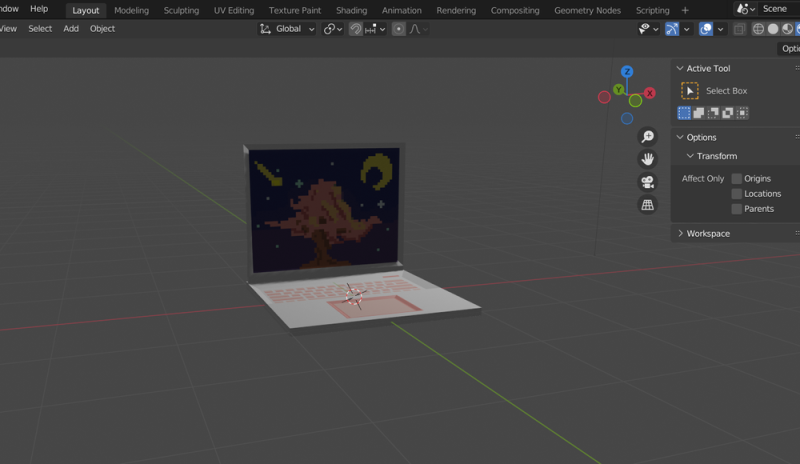
Task: Switch to the Modeling workspace tab
Action: 131,10
